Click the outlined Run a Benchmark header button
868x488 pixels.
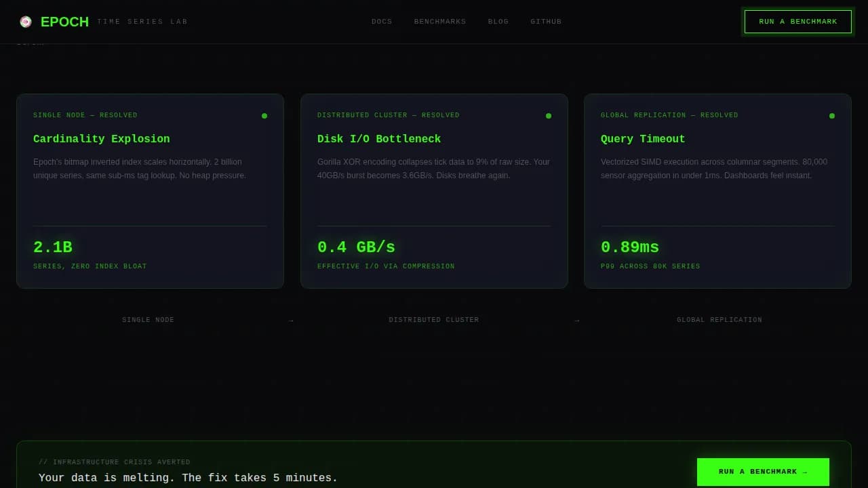798,22
